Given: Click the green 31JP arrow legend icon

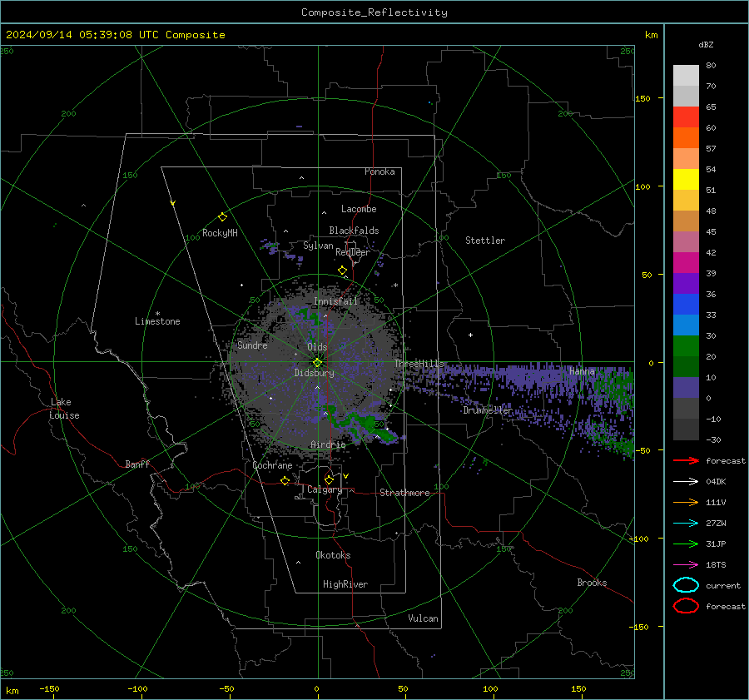Looking at the screenshot, I should tap(686, 544).
